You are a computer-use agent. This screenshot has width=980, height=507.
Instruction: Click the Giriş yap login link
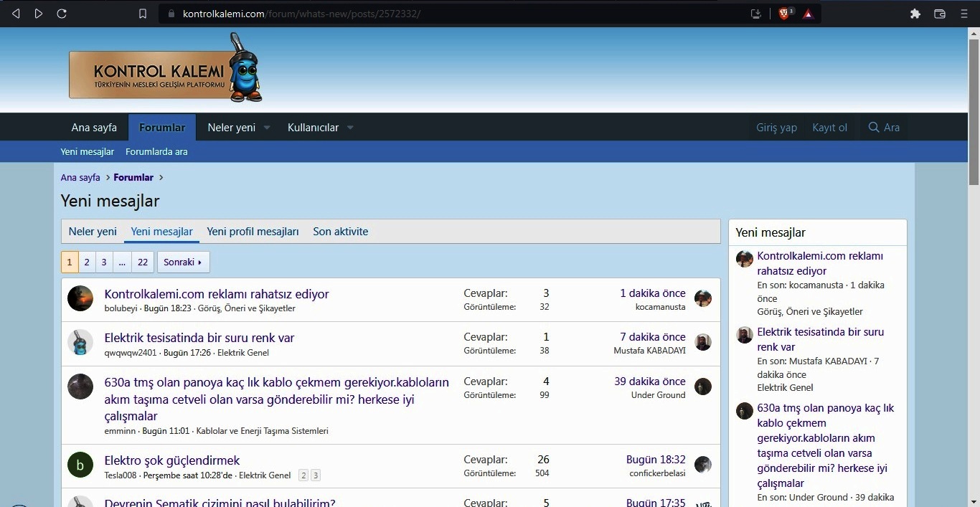click(776, 128)
